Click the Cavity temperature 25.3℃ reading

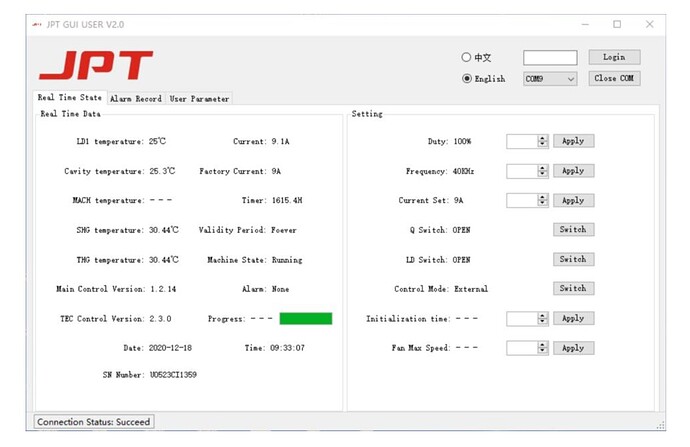pos(162,171)
